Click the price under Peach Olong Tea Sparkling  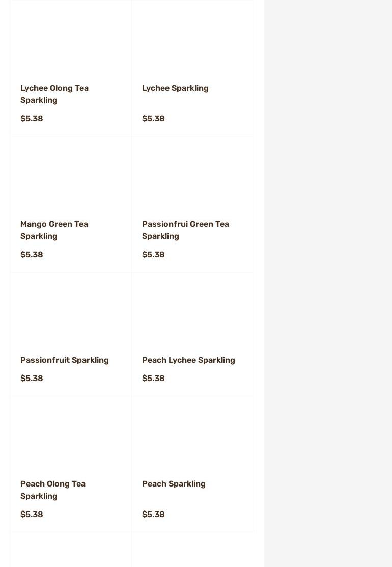32,515
